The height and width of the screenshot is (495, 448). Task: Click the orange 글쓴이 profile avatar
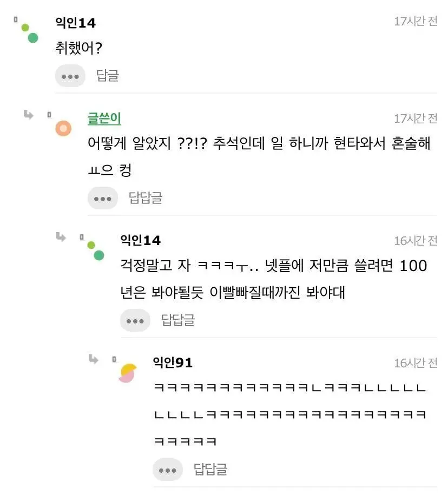tap(63, 128)
